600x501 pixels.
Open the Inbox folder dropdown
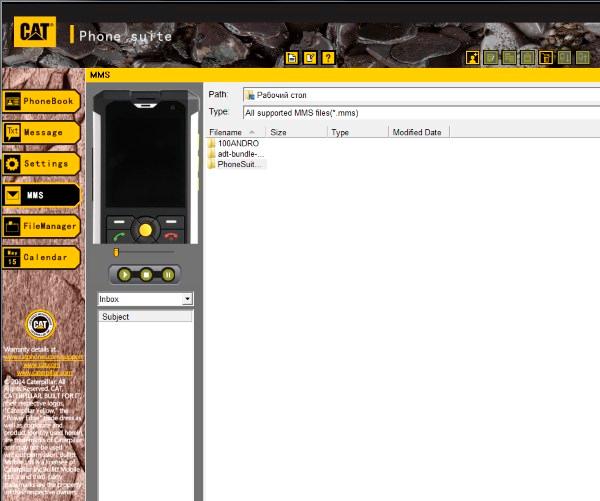pyautogui.click(x=187, y=299)
